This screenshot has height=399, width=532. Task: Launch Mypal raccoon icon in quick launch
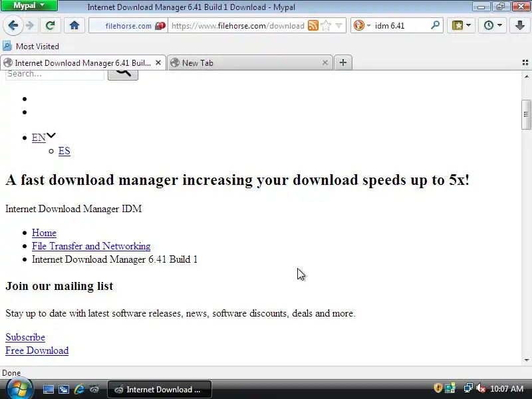point(94,389)
